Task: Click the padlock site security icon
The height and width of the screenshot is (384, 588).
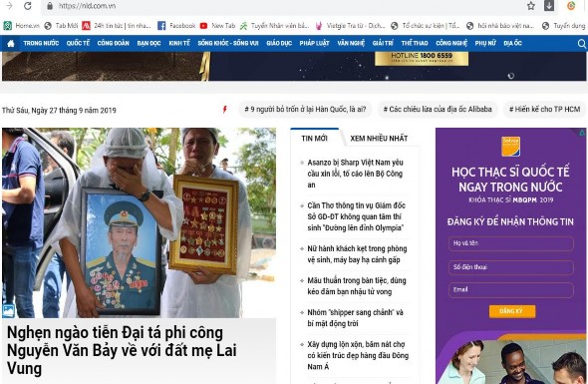Action: point(50,6)
